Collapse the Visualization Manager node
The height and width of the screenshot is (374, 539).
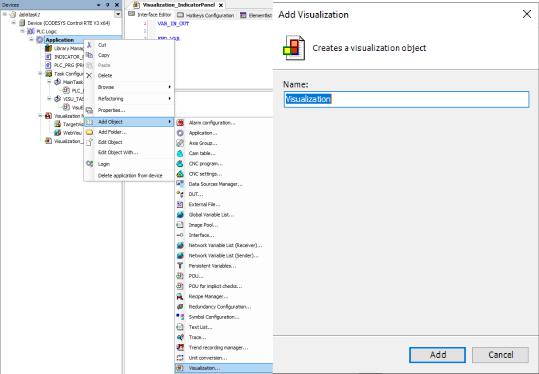click(40, 116)
